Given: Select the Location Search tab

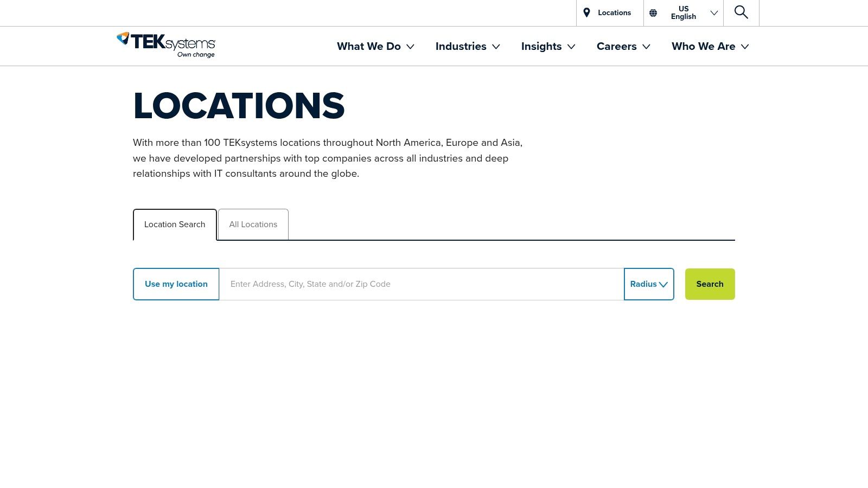Looking at the screenshot, I should click(175, 224).
